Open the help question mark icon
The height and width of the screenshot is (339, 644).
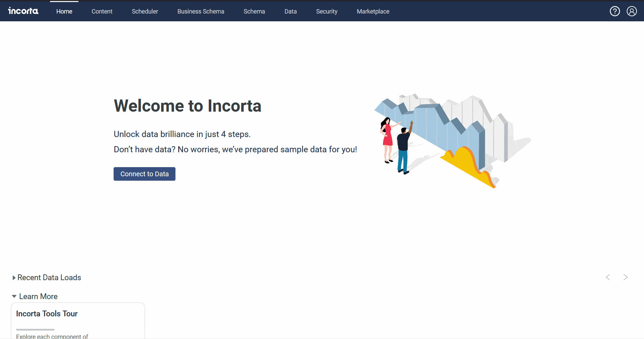(x=615, y=11)
